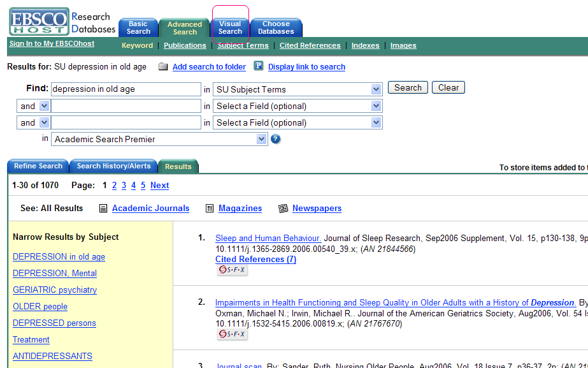Open the second Select a Field dropdown

coord(376,106)
